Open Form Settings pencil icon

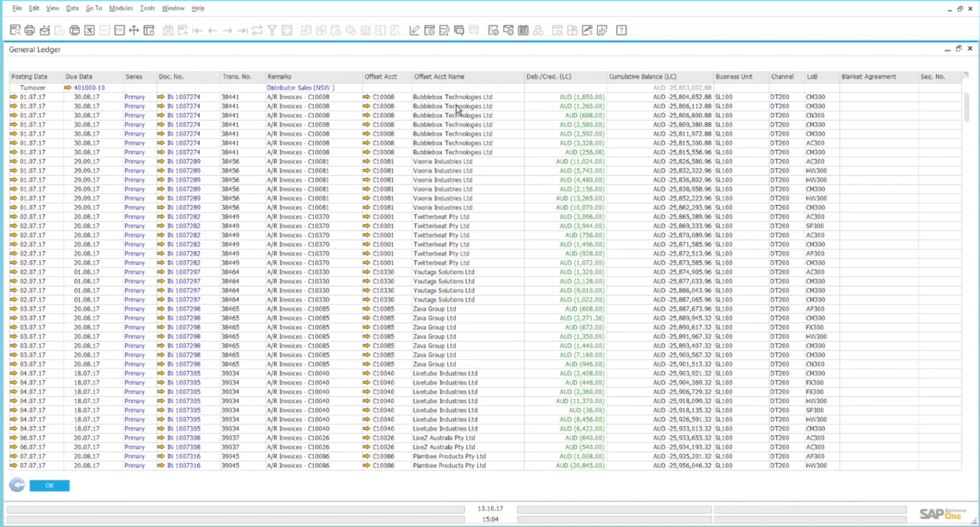click(414, 30)
